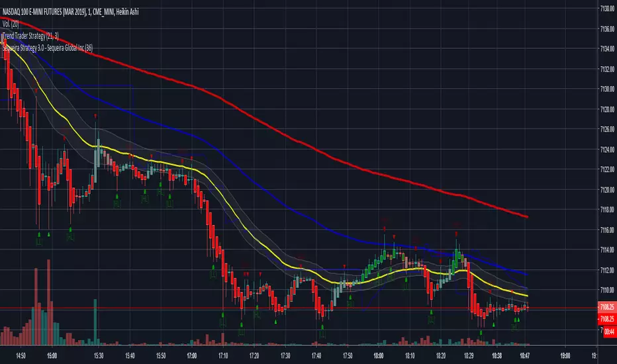This screenshot has width=617, height=364.
Task: Click the 7124.00 price axis label
Action: [607, 149]
